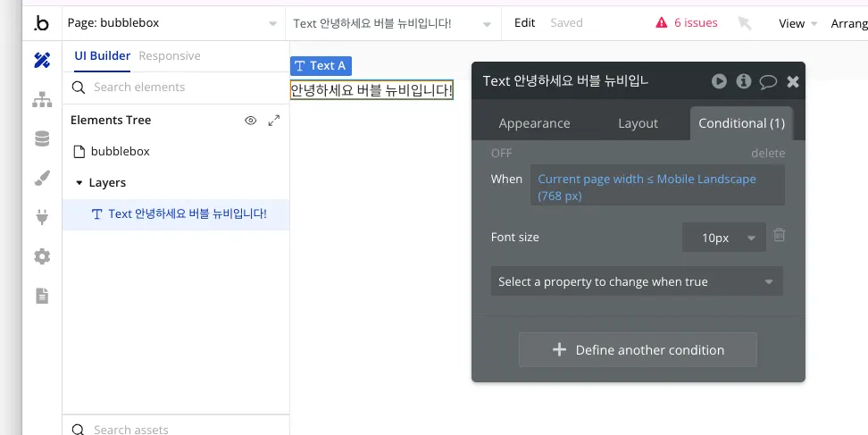Open the View menu dropdown

(x=797, y=23)
